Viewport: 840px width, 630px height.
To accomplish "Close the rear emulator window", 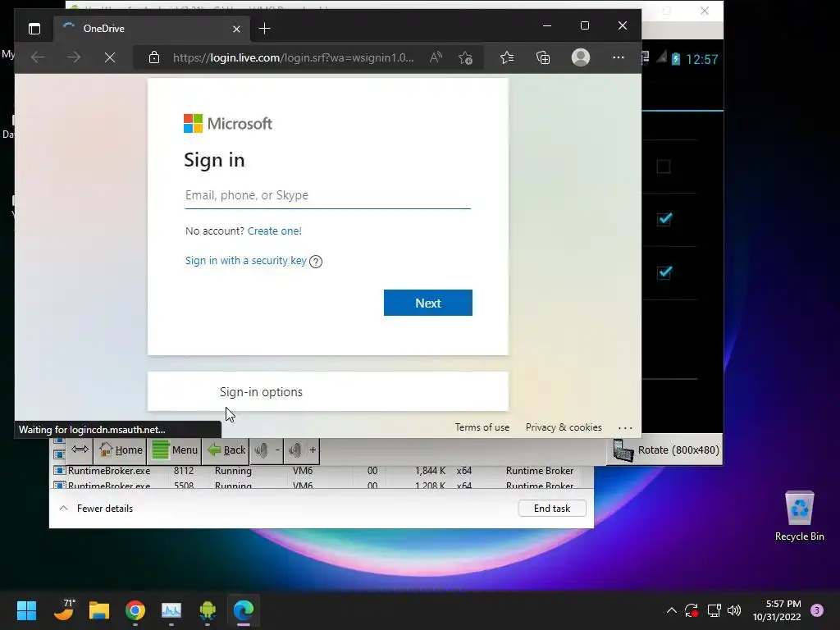I will coord(705,11).
